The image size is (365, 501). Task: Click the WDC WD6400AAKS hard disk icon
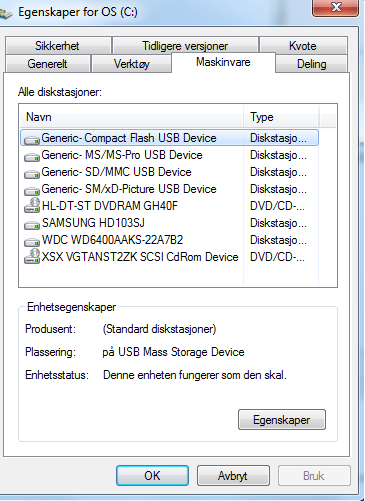point(32,241)
